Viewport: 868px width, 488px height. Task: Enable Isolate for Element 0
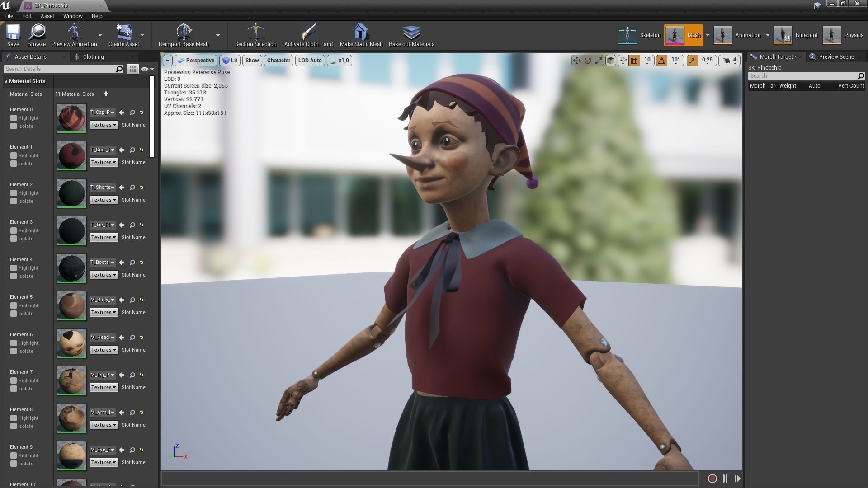pos(14,126)
